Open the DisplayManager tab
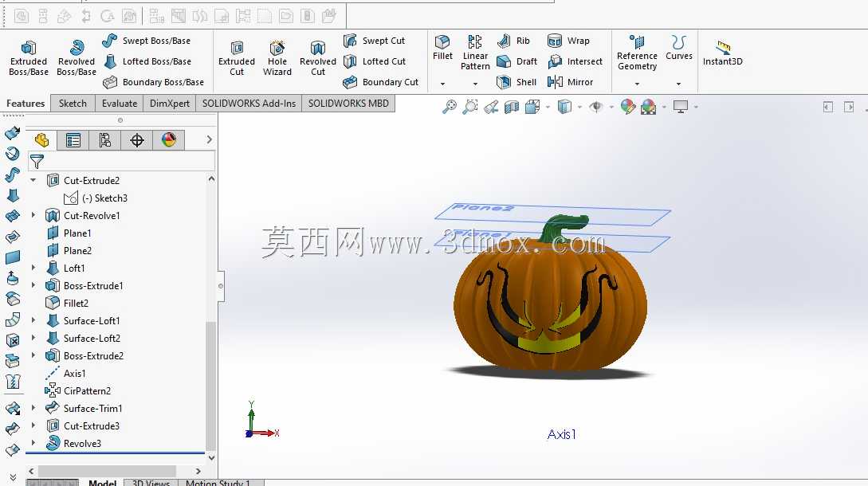The height and width of the screenshot is (486, 868). 169,140
